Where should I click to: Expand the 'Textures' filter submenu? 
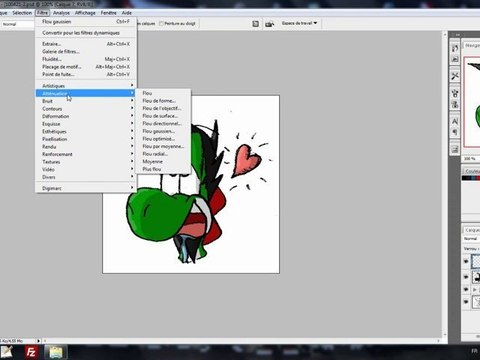[86, 162]
